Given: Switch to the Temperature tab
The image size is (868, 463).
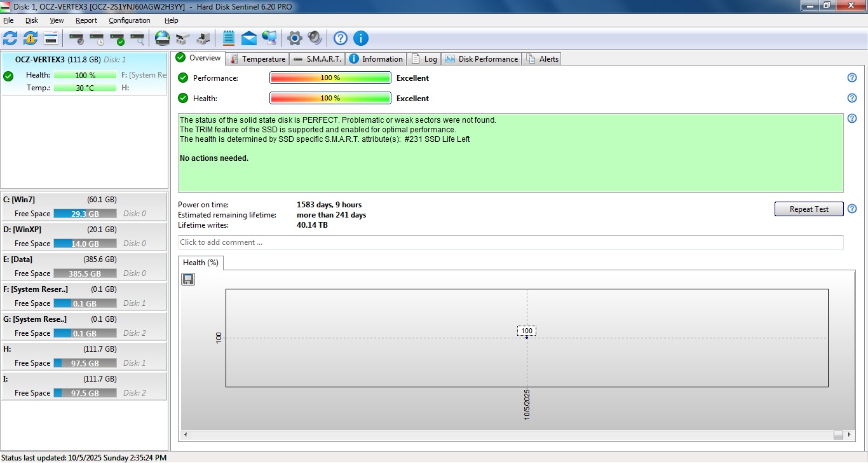Looking at the screenshot, I should [x=257, y=59].
